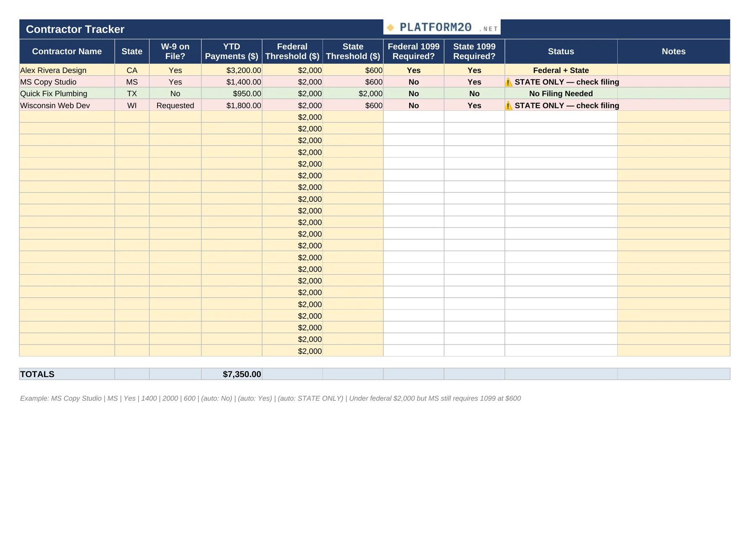Click the Requested W-9 cell
Image resolution: width=756 pixels, height=534 pixels.
pos(175,105)
